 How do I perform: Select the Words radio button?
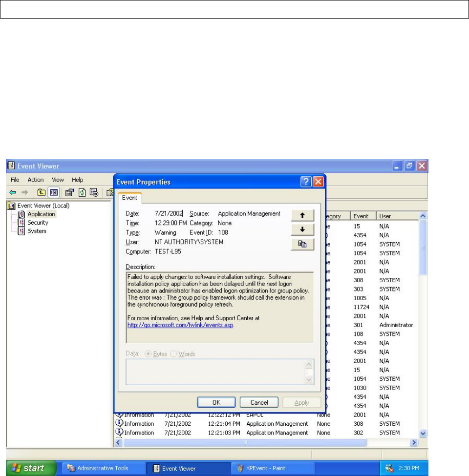click(173, 354)
